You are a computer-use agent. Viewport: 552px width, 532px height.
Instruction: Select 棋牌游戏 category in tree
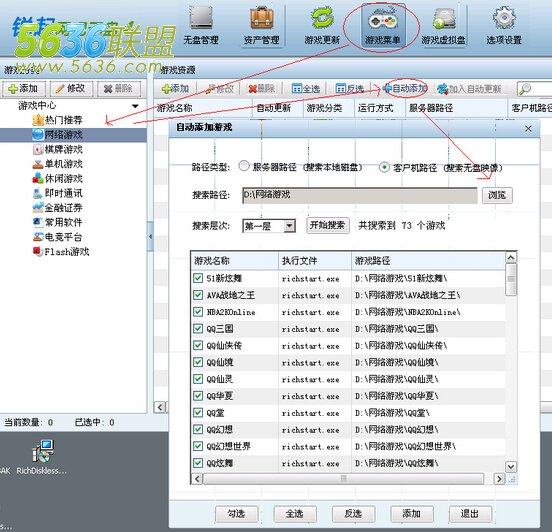tap(57, 149)
